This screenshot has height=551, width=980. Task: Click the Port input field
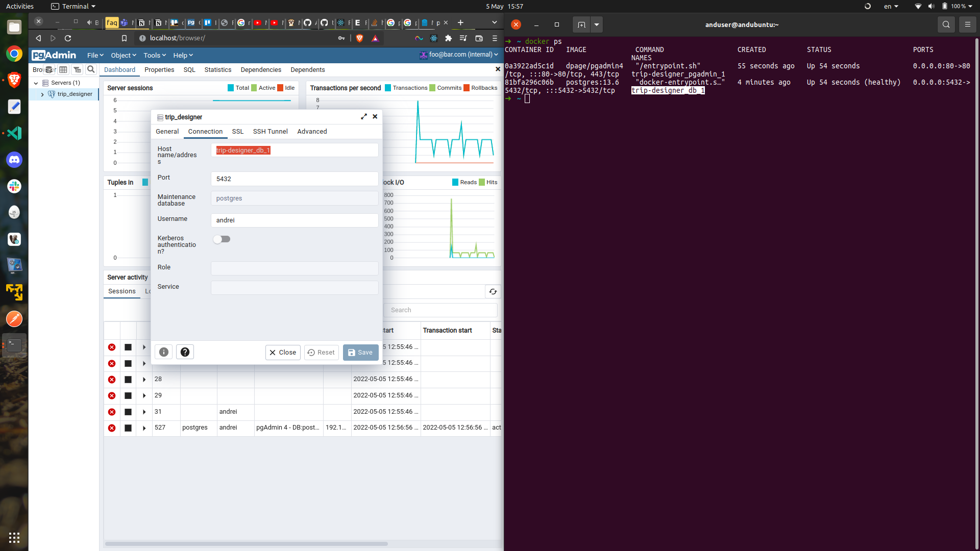coord(295,179)
